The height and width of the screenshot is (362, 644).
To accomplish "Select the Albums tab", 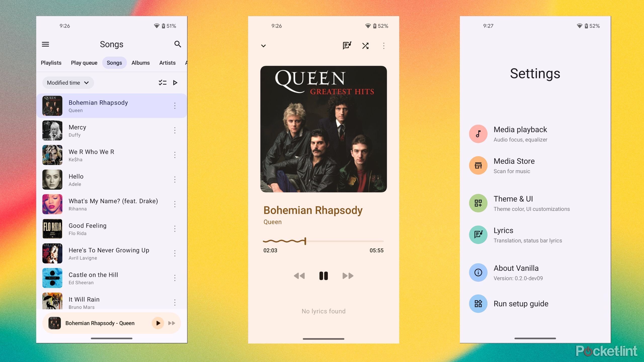I will coord(140,62).
